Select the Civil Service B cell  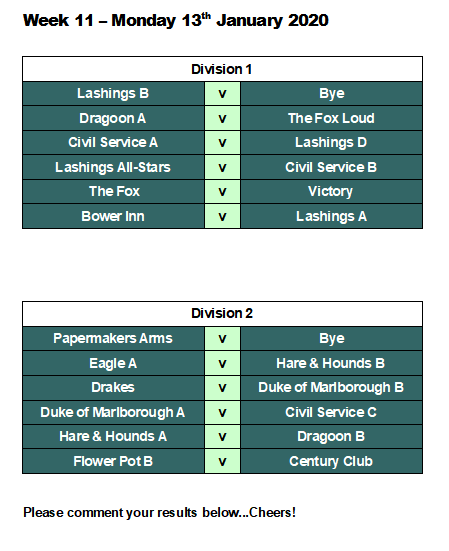click(x=331, y=167)
